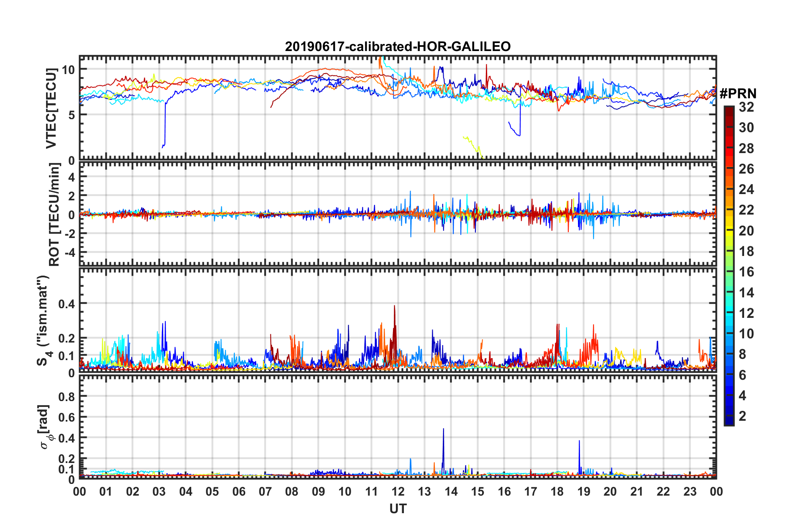Click x-axis hour tick 21

pos(637,491)
